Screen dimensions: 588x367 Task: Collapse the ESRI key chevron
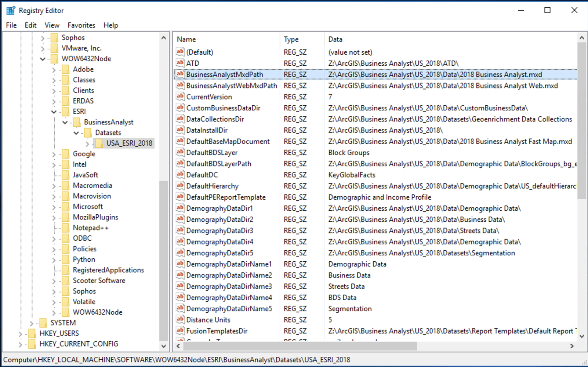pos(54,112)
